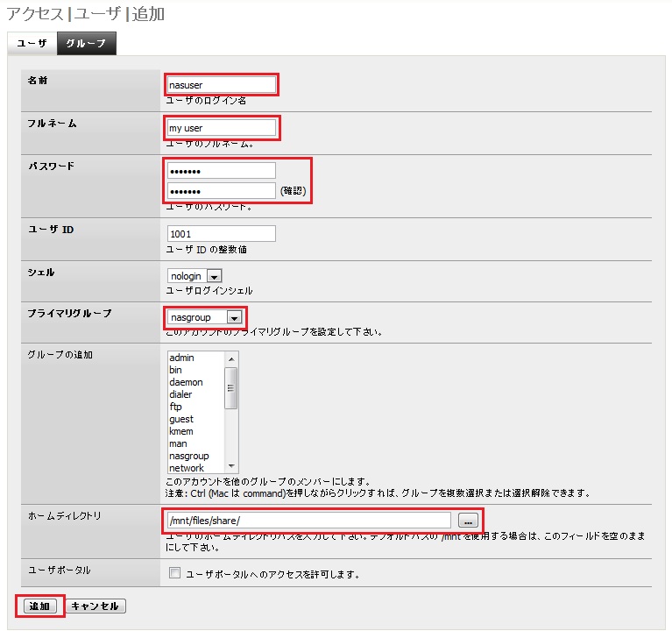Select guest in the additional groups list
The image size is (672, 638).
181,419
